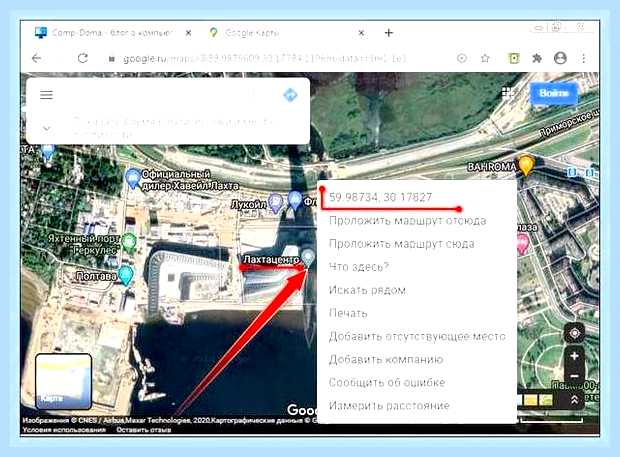Choose Искать рядом menu entry

(x=367, y=290)
